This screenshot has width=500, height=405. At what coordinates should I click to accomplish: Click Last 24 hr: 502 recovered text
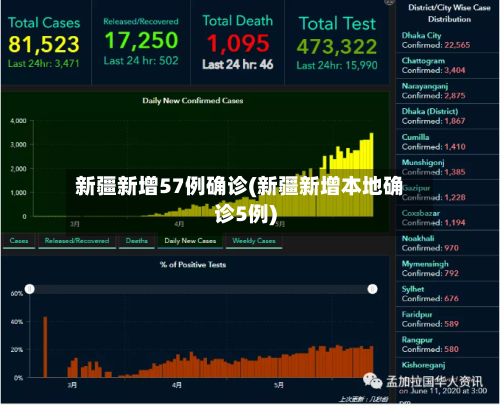[x=141, y=61]
